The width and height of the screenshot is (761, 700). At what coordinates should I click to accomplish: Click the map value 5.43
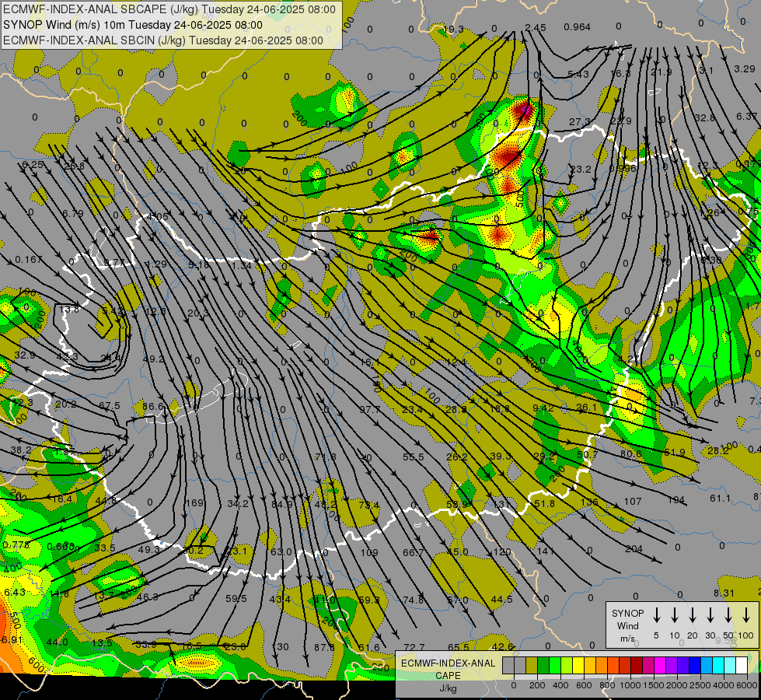(578, 75)
